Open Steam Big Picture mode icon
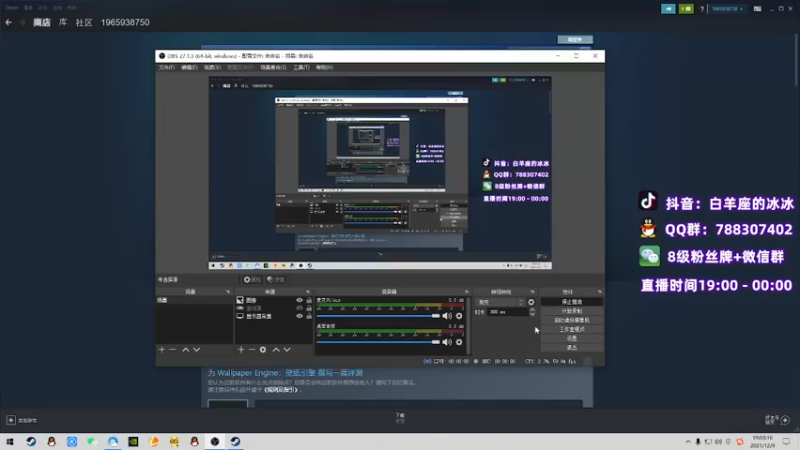 point(758,9)
